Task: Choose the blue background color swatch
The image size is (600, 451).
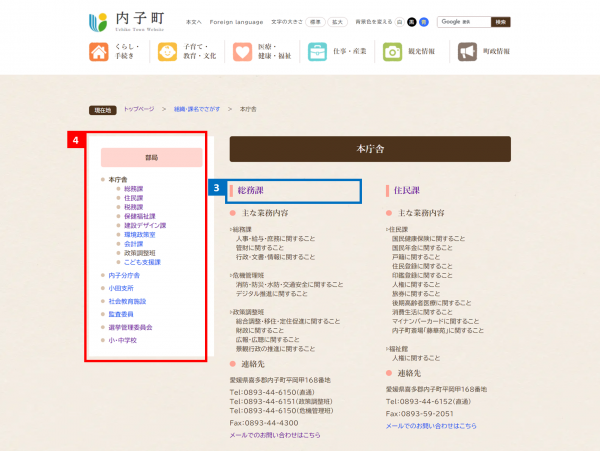Action: pyautogui.click(x=424, y=22)
